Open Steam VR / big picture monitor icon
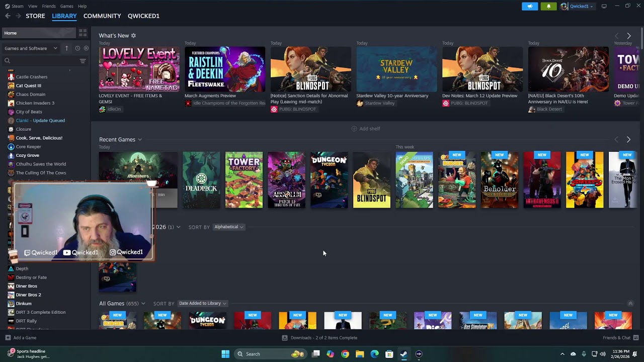Viewport: 644px width, 362px height. [x=604, y=6]
